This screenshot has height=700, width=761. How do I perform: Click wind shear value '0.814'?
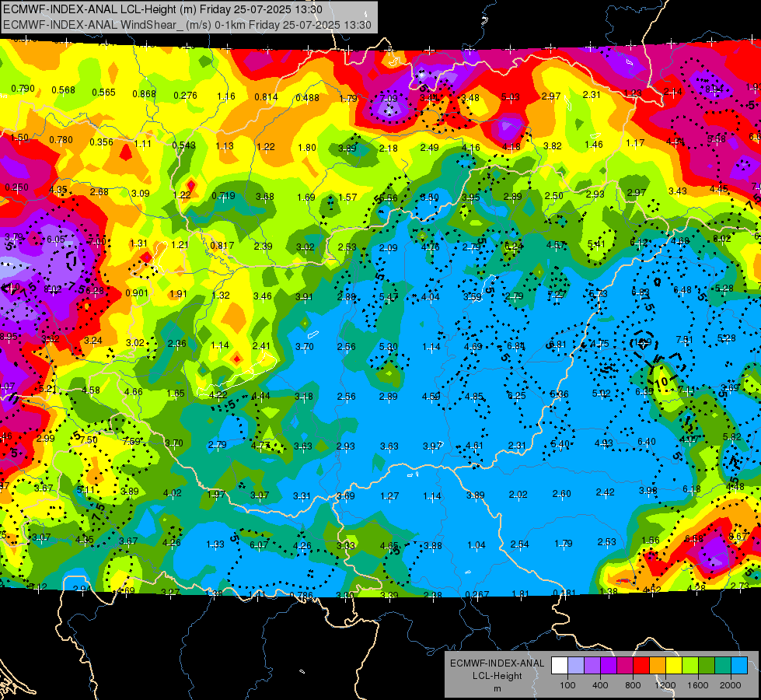tap(266, 97)
